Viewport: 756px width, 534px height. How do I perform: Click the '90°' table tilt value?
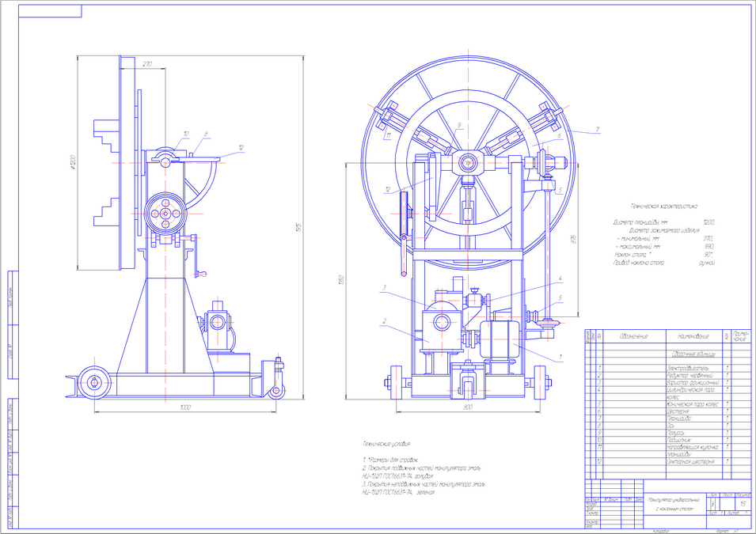[709, 255]
